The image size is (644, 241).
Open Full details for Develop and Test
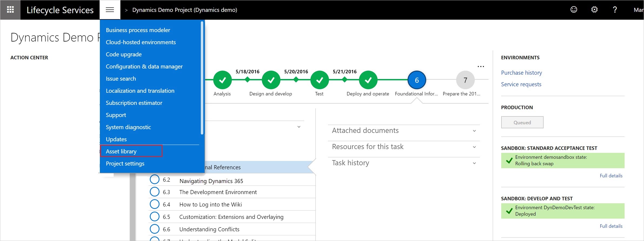pyautogui.click(x=611, y=226)
